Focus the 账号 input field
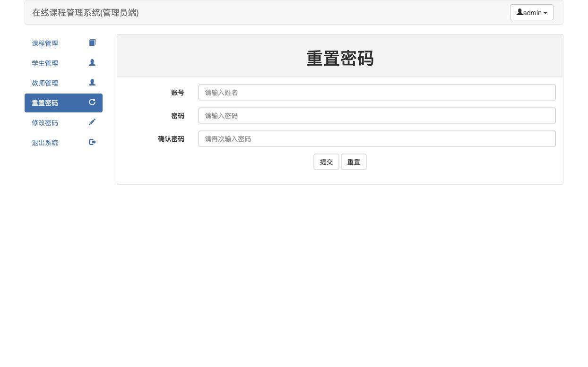Viewport: 588px width, 367px height. click(377, 93)
